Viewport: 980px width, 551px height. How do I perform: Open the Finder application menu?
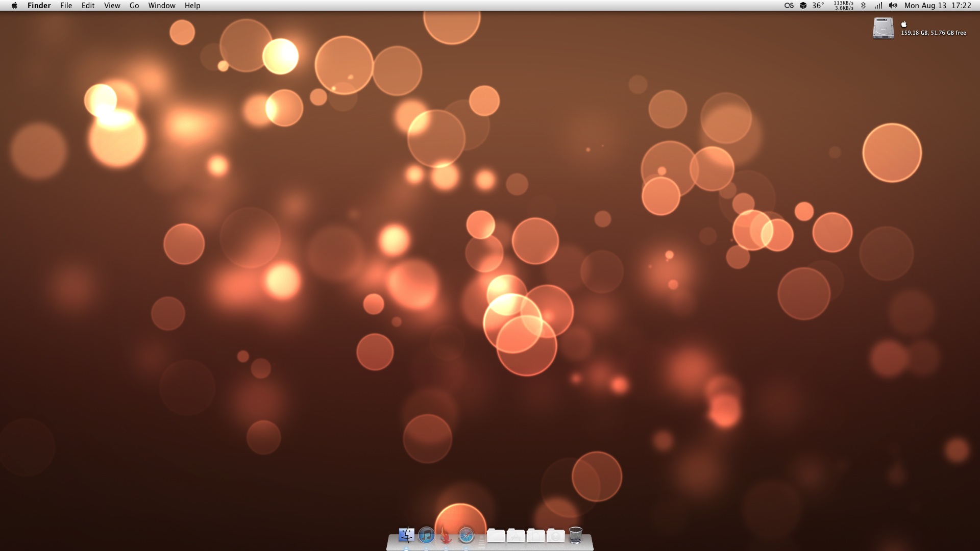click(39, 6)
